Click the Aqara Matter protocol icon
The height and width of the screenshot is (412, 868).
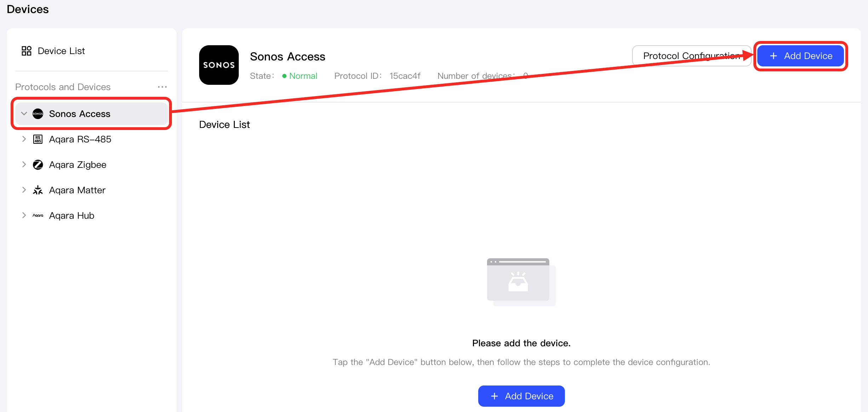(x=38, y=190)
